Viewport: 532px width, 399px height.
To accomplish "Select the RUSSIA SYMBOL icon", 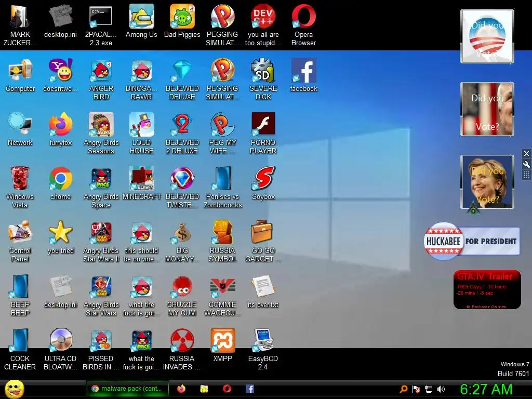I will pos(222,241).
